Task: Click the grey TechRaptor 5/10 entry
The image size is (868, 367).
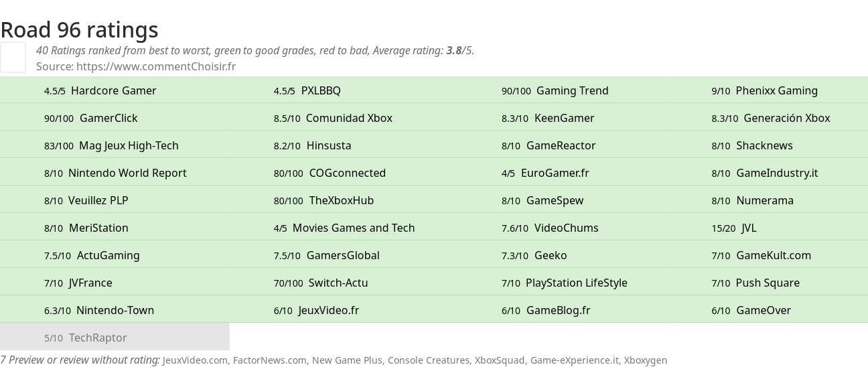Action: tap(115, 338)
